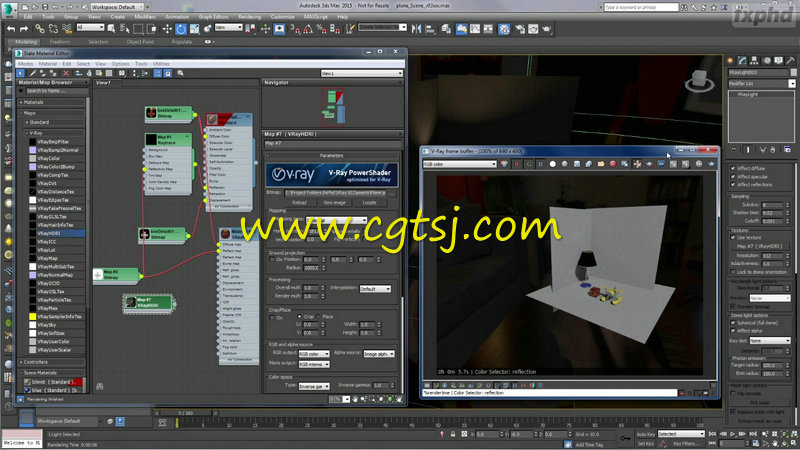Open the Rendering menu in main menu bar
The image size is (800, 450).
[249, 17]
